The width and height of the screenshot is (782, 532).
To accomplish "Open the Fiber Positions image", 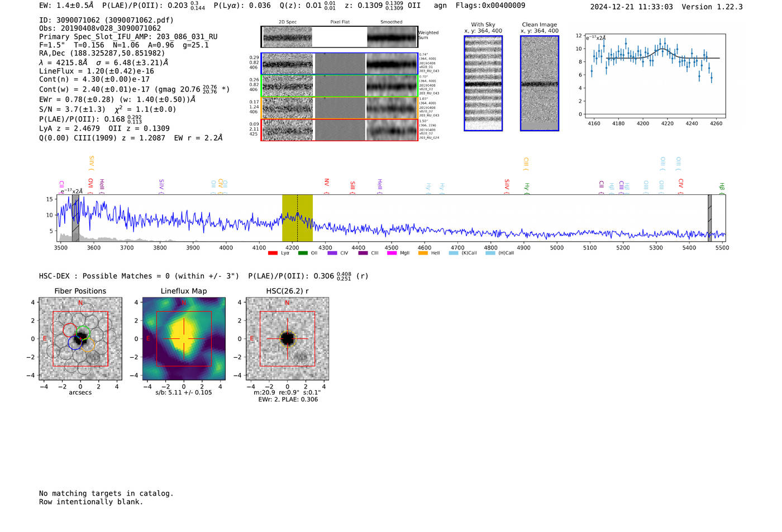I will 80,339.
